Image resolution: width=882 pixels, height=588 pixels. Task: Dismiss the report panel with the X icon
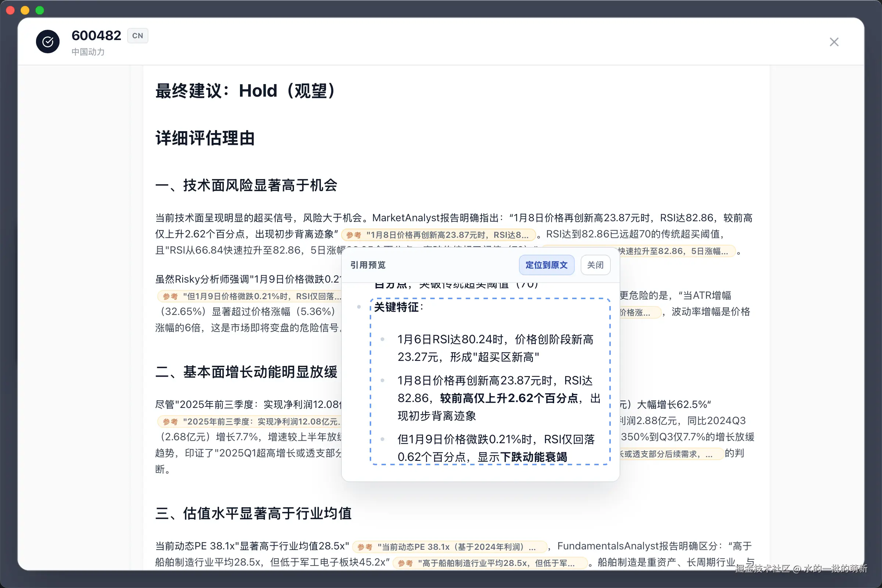click(x=834, y=42)
